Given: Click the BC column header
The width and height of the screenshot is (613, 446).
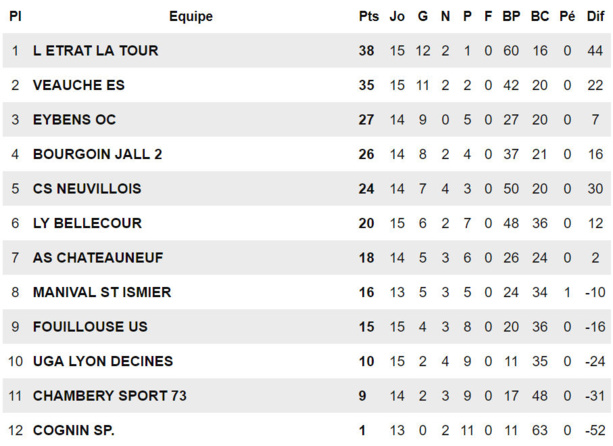Looking at the screenshot, I should pos(540,16).
